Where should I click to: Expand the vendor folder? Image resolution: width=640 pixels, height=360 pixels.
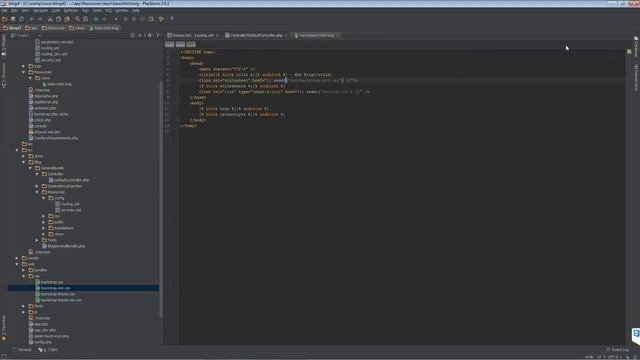pyautogui.click(x=17, y=258)
